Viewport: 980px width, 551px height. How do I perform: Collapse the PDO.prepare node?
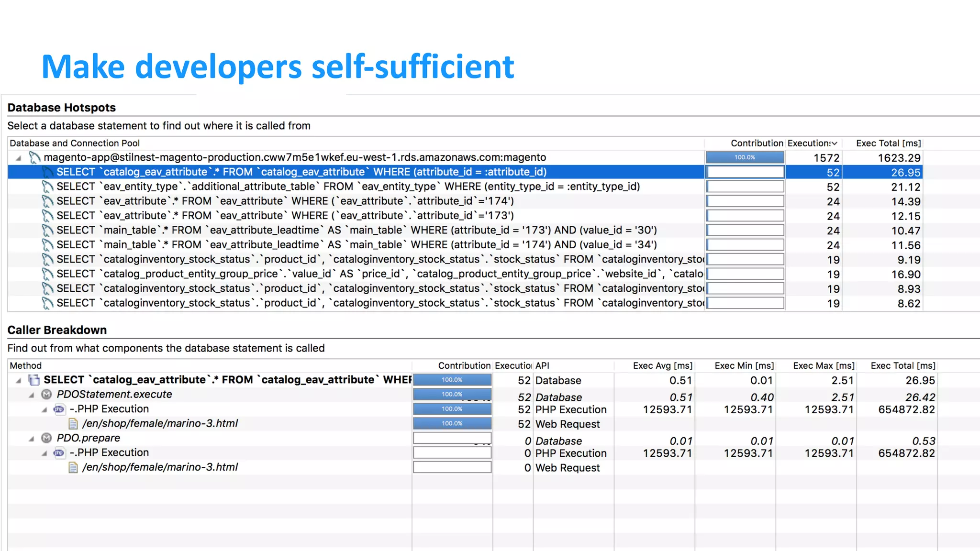(x=32, y=439)
